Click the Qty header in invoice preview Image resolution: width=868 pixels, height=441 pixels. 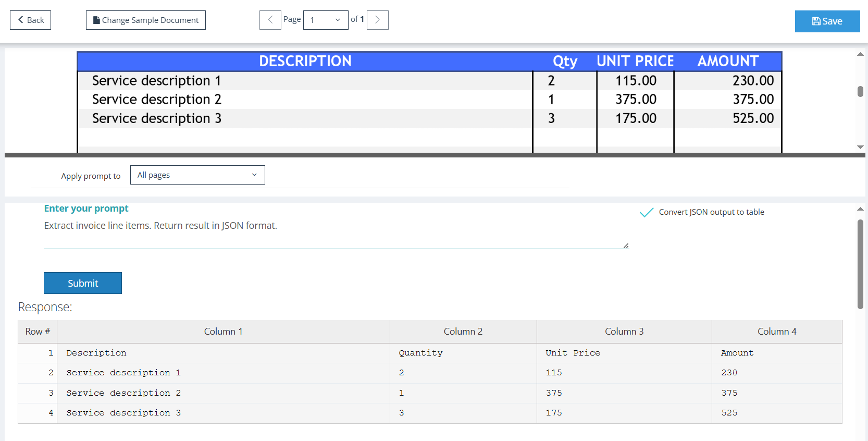(x=565, y=62)
